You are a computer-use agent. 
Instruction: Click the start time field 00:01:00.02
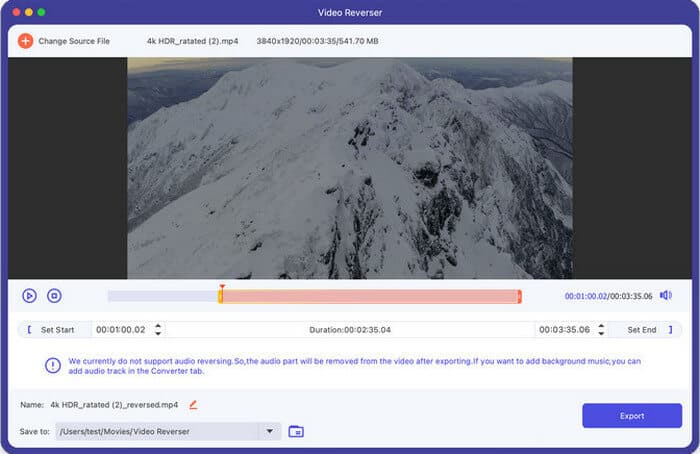pos(121,330)
